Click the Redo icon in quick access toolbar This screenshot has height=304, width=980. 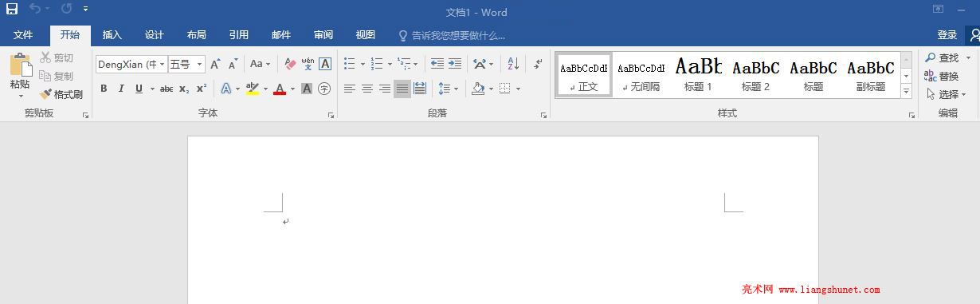click(66, 10)
